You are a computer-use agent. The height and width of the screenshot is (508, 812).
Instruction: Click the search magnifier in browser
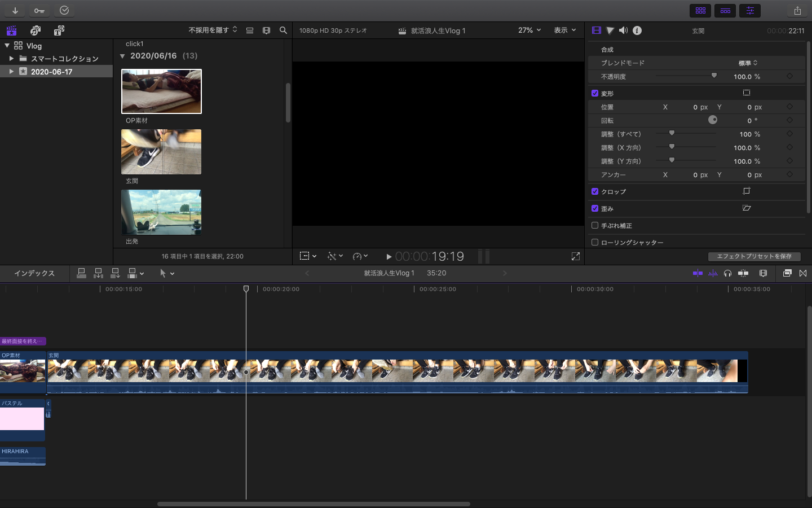pos(283,30)
